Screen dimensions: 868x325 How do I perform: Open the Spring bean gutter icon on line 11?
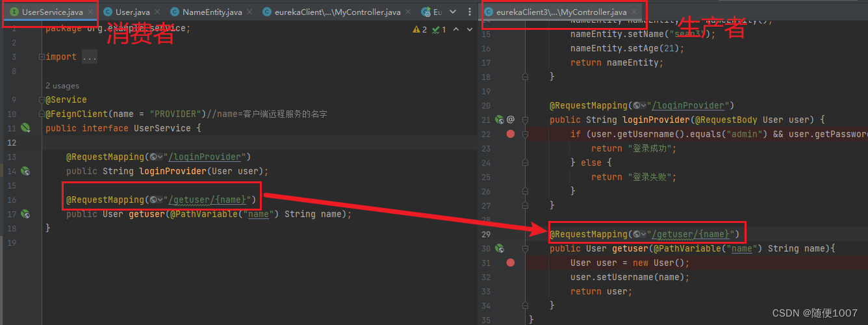(x=25, y=129)
